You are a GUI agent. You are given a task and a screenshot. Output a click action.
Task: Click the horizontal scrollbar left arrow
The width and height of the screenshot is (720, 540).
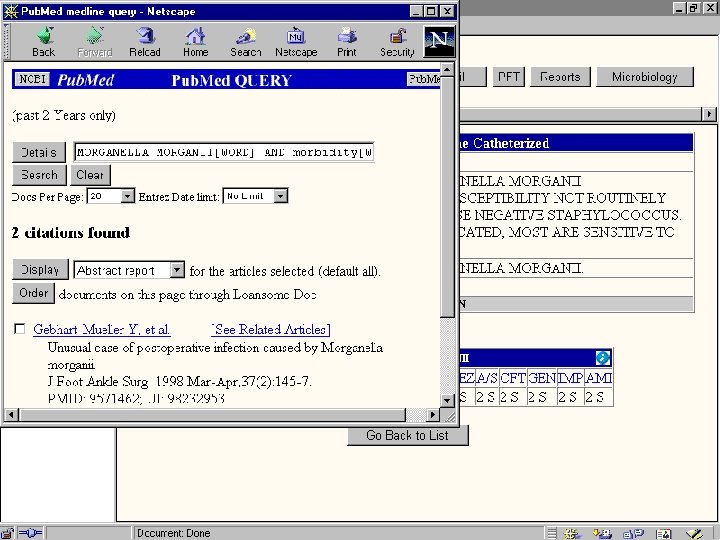coord(11,415)
